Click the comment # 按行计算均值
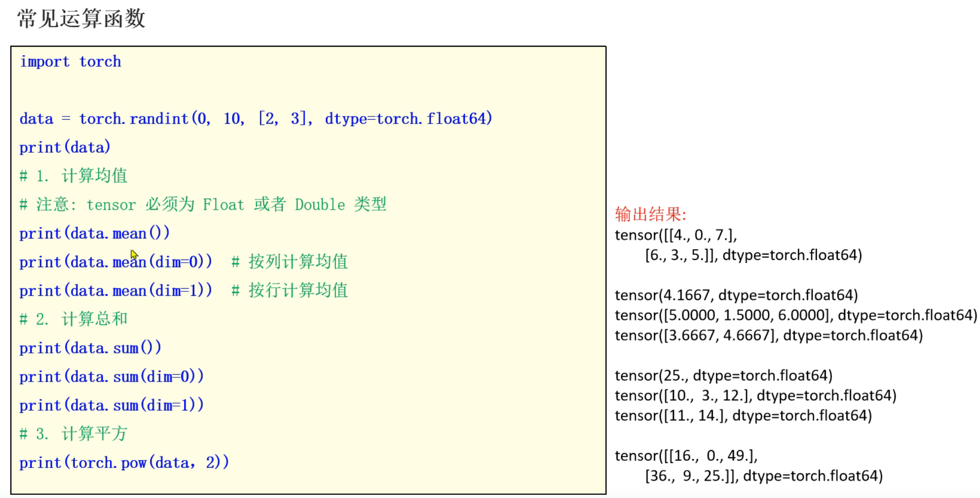The width and height of the screenshot is (980, 498). click(x=290, y=290)
